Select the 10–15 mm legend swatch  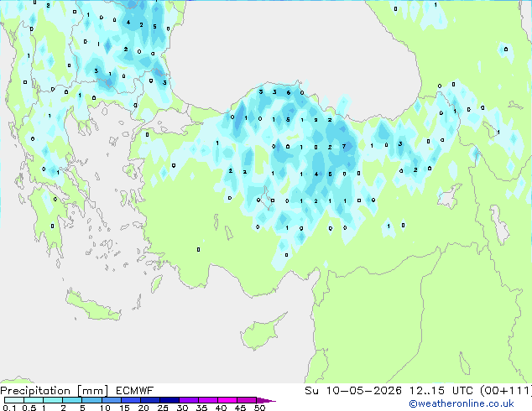(x=112, y=400)
